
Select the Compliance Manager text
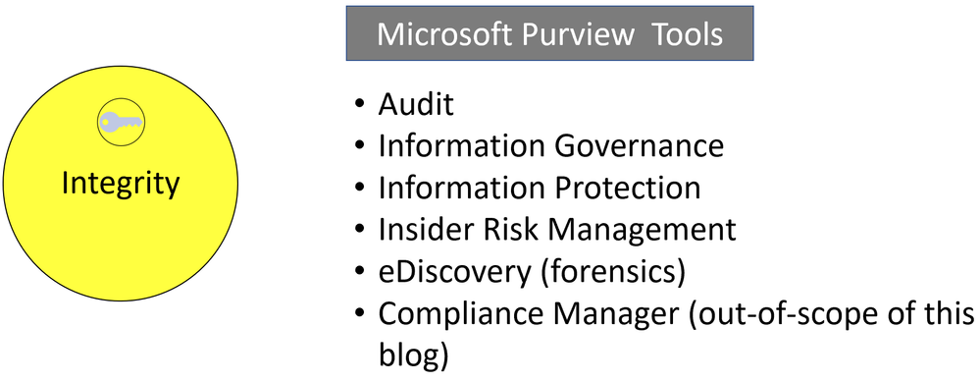528,314
